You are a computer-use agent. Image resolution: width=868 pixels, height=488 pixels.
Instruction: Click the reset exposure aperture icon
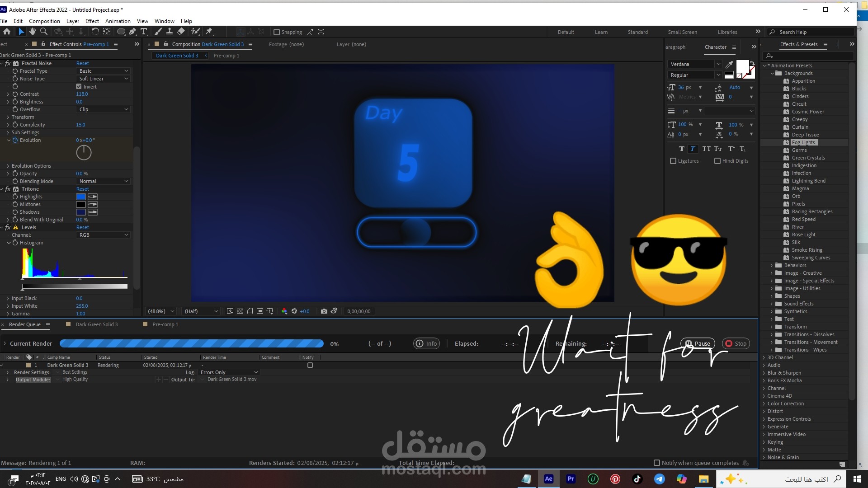[x=294, y=311]
